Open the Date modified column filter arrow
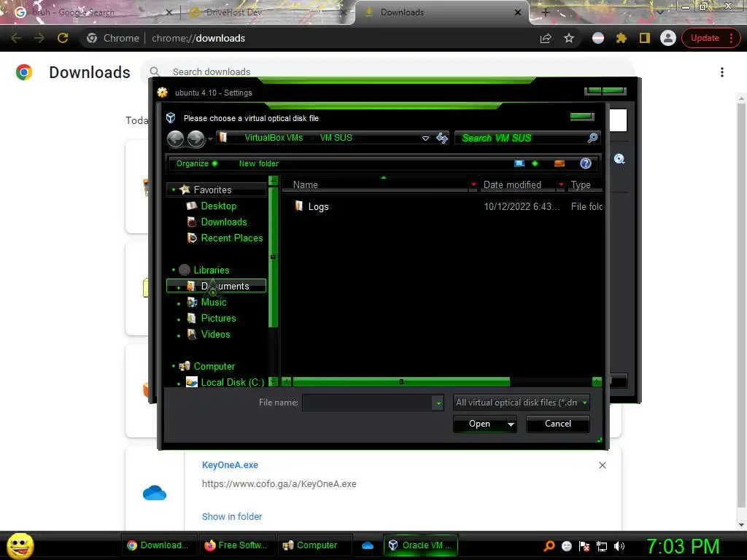The width and height of the screenshot is (747, 560). click(x=561, y=184)
